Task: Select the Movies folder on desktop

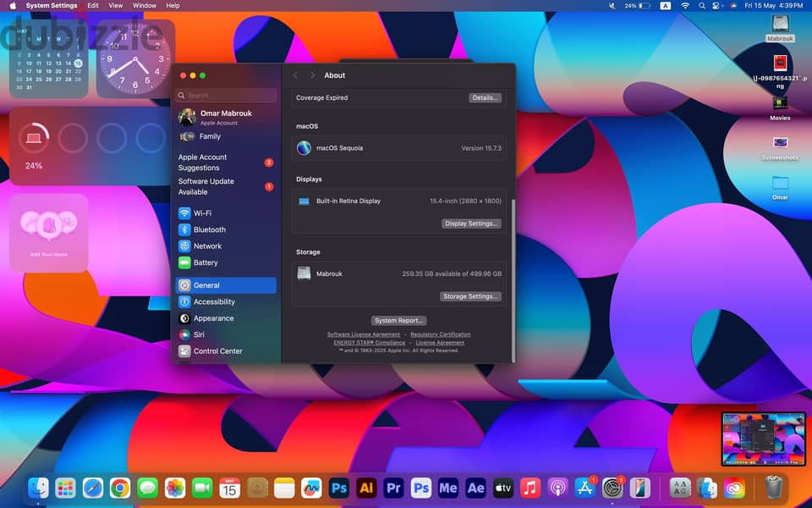Action: (x=780, y=108)
